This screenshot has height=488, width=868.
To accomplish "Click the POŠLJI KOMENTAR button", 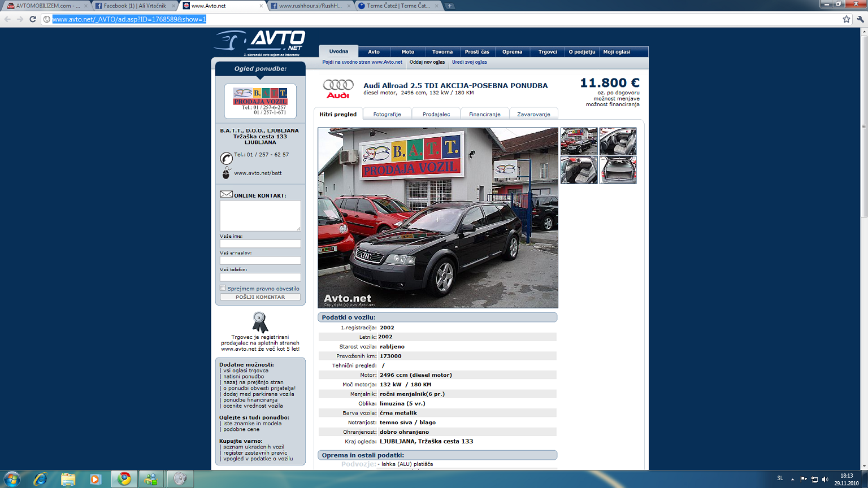I will point(260,297).
